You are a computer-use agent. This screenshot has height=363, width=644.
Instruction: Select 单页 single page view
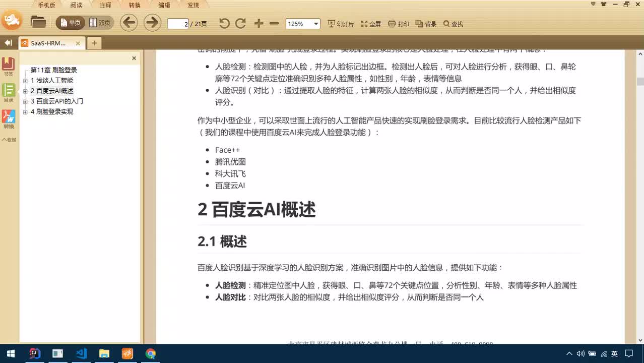71,23
